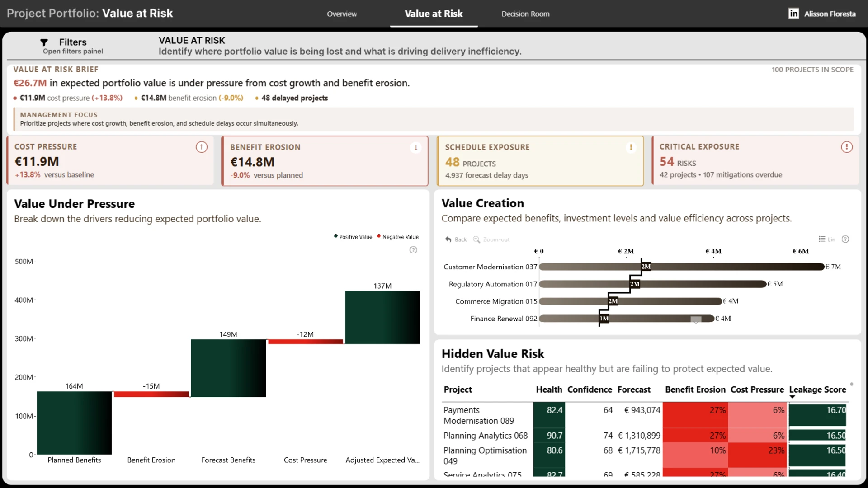
Task: Click the € 1,310,899 forecast value
Action: [x=639, y=436]
